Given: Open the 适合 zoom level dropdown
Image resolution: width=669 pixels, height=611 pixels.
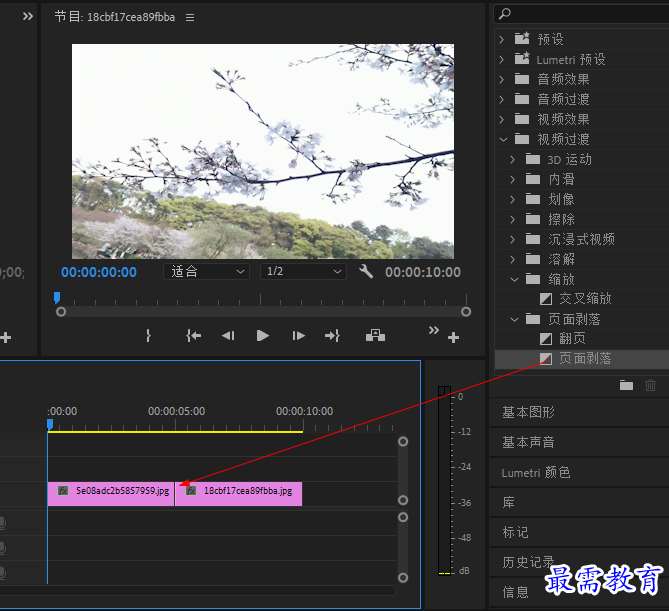Looking at the screenshot, I should (207, 271).
